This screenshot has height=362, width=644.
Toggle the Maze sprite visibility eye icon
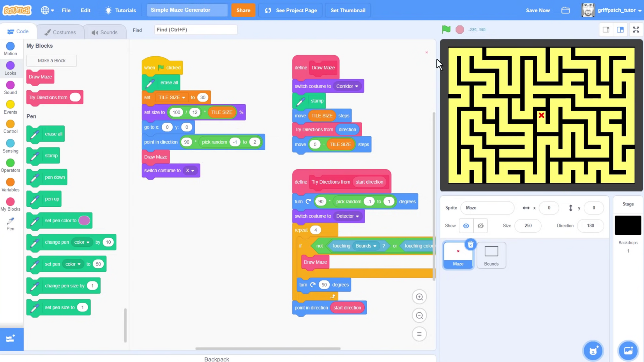(466, 226)
